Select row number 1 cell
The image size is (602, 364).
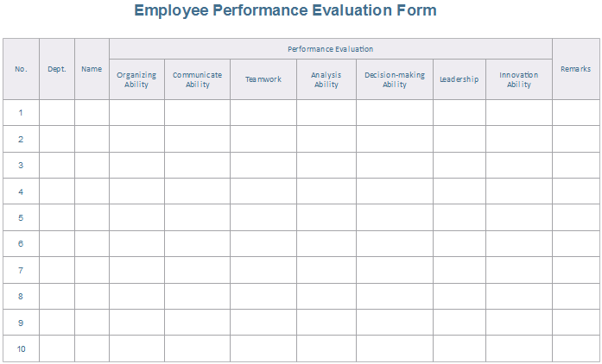point(21,113)
